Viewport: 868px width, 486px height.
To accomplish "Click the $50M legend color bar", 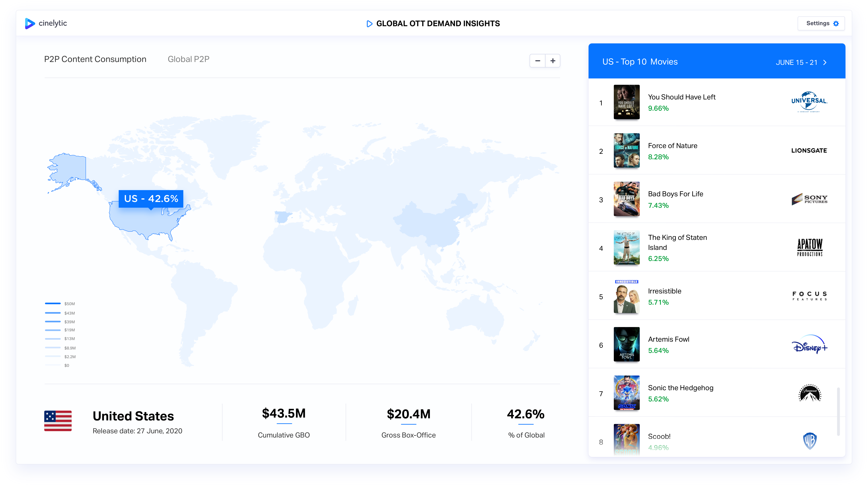I will click(x=53, y=303).
